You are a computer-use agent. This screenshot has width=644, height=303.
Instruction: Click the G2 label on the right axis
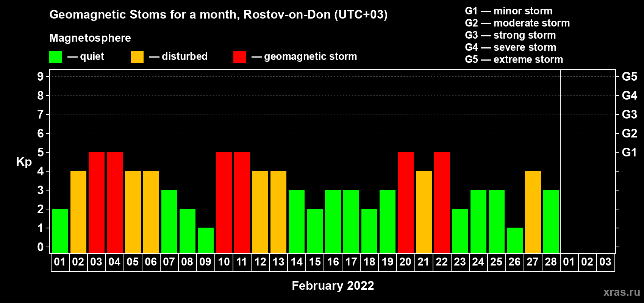(630, 133)
